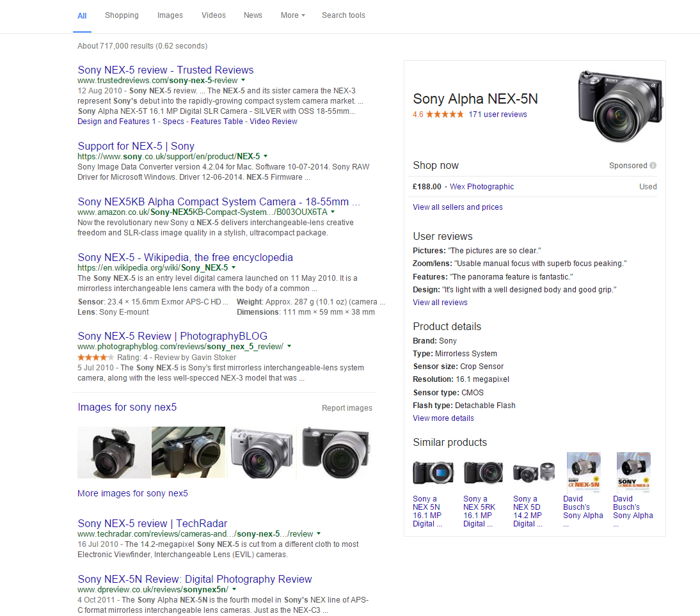Click the Sponsored info icon
This screenshot has height=616, width=700.
point(653,166)
